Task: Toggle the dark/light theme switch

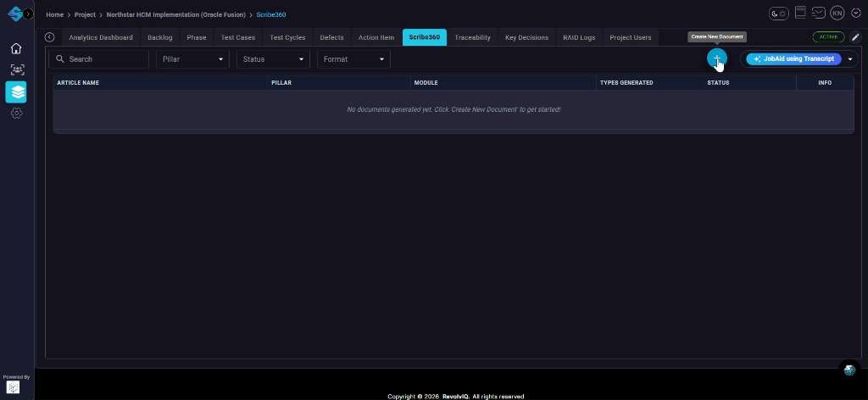Action: click(x=778, y=14)
